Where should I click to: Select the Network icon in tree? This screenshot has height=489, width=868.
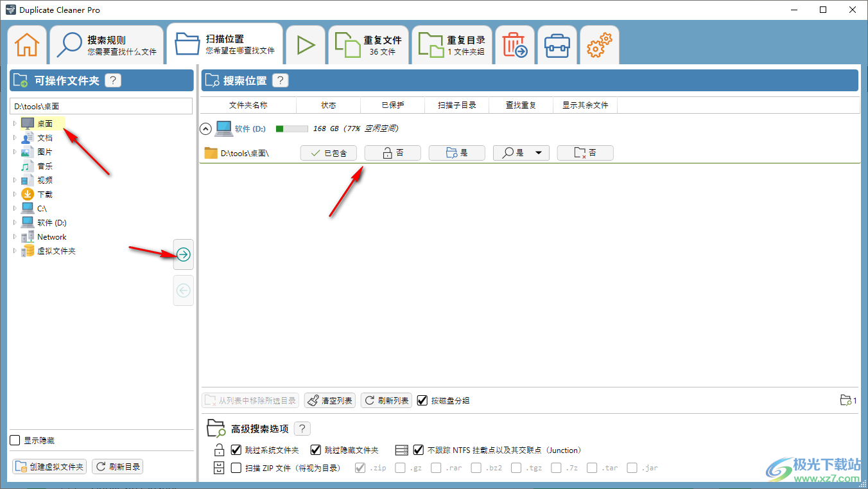point(28,236)
